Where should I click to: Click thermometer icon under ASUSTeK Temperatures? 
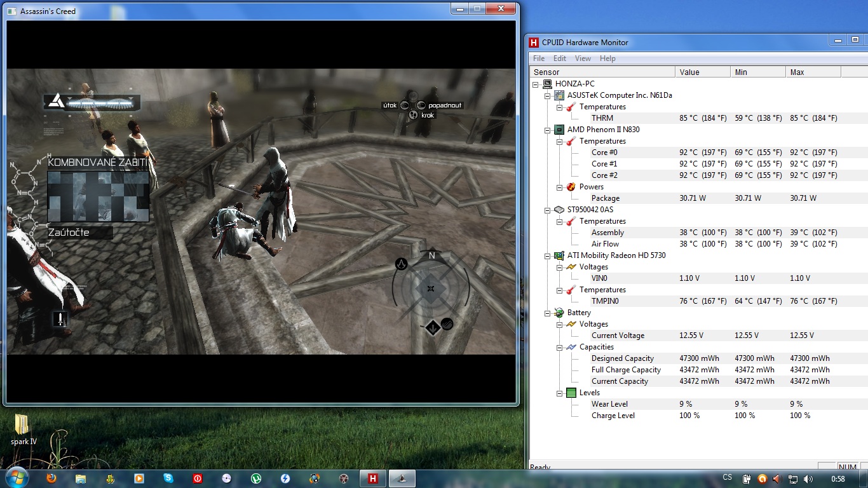[571, 107]
